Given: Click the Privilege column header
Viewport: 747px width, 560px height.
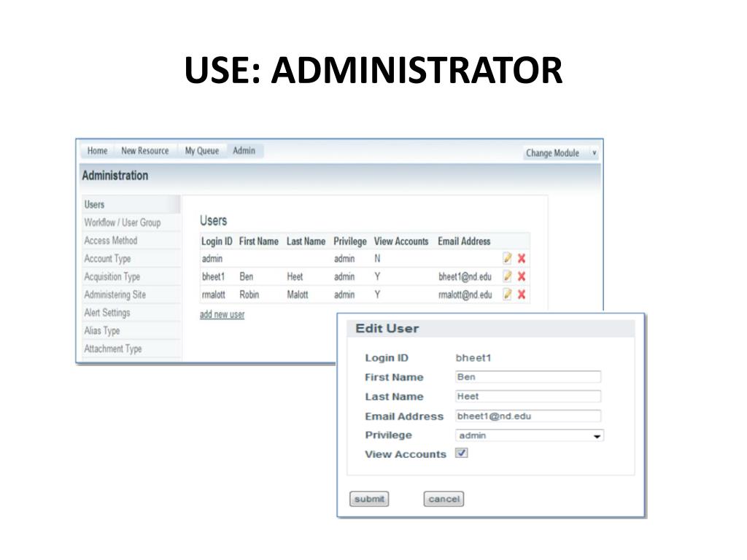Looking at the screenshot, I should (x=350, y=241).
